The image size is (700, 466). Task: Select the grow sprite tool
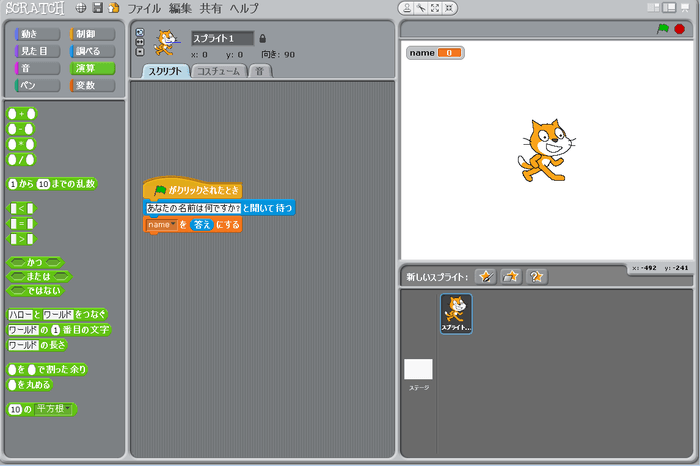(x=435, y=8)
